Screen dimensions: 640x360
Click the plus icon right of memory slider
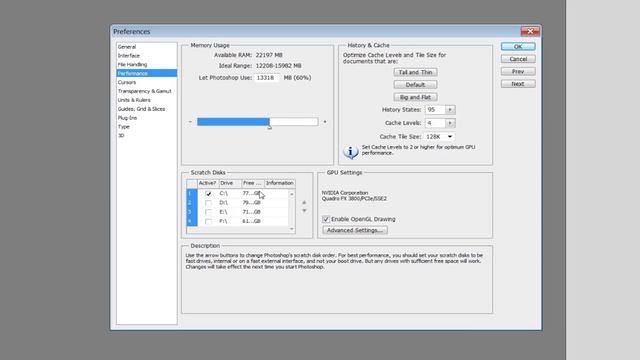click(325, 122)
